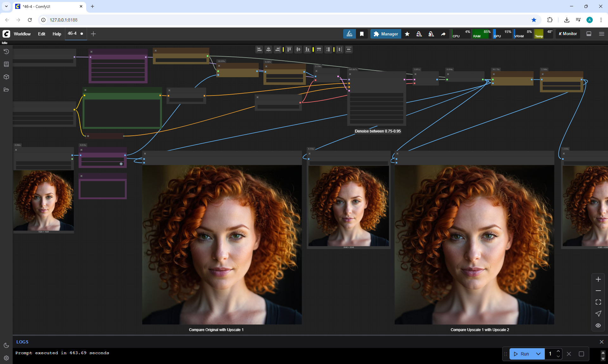
Task: Increase the batch count stepper
Action: click(x=558, y=351)
